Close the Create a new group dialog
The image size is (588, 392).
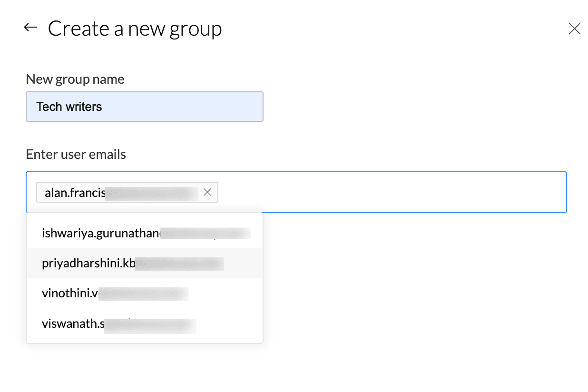point(574,29)
